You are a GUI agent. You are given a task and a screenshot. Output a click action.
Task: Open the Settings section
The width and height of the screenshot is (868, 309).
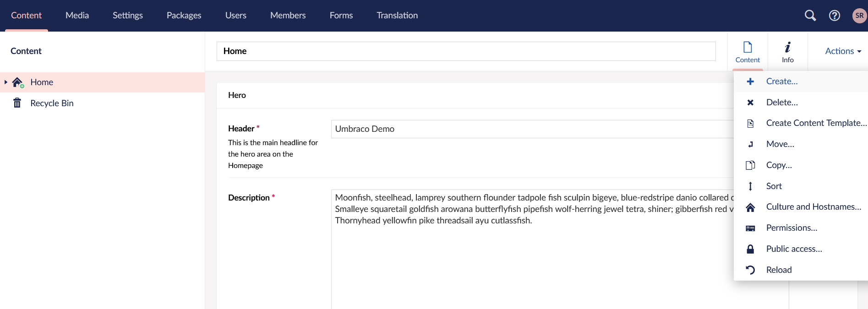click(x=128, y=16)
